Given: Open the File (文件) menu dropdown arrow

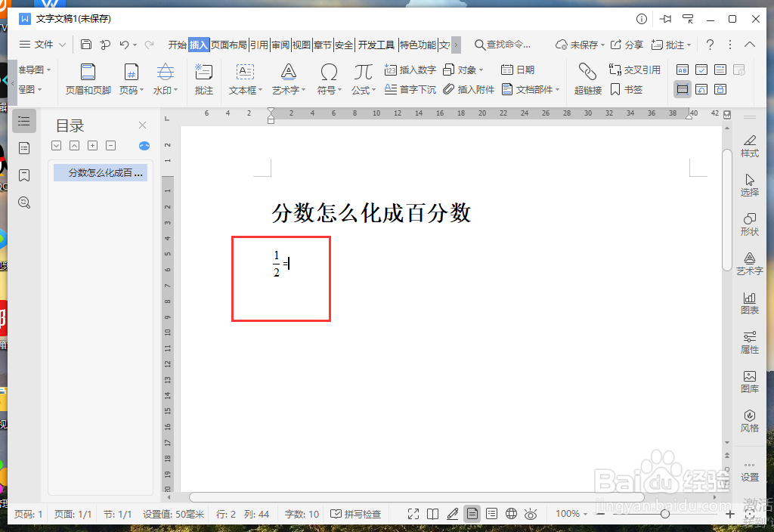Looking at the screenshot, I should tap(63, 45).
